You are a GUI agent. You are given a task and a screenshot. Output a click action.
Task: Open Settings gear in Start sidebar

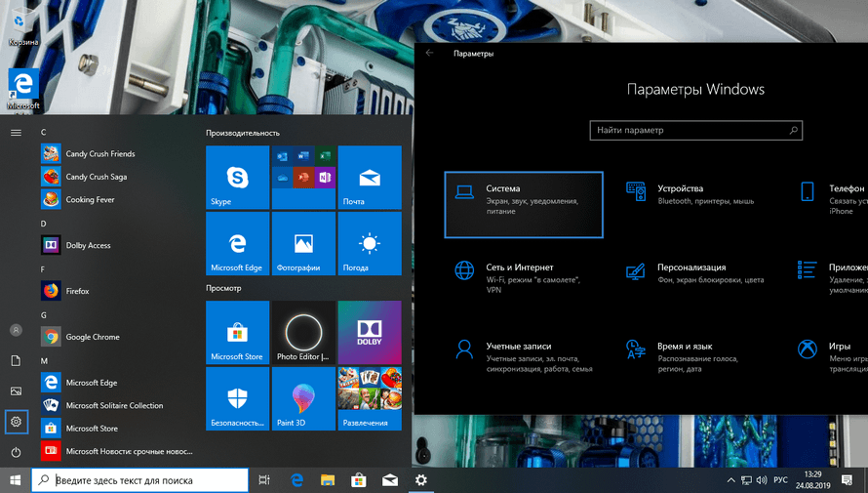[x=16, y=422]
